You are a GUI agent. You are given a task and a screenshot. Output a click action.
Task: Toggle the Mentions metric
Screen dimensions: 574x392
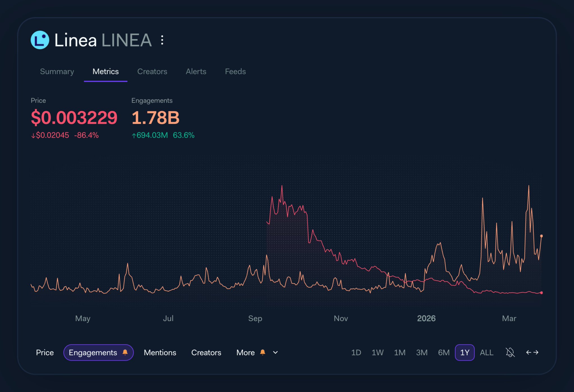click(x=160, y=352)
